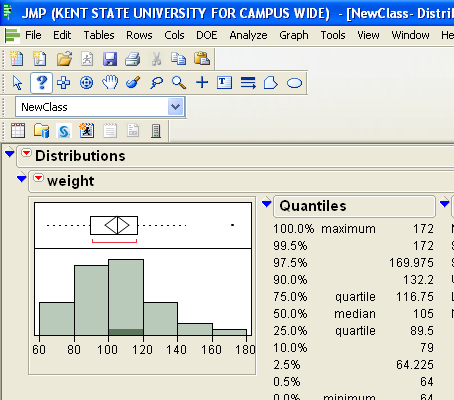Screen dimensions: 454x400
Task: Click the Print icon
Action: coord(132,59)
